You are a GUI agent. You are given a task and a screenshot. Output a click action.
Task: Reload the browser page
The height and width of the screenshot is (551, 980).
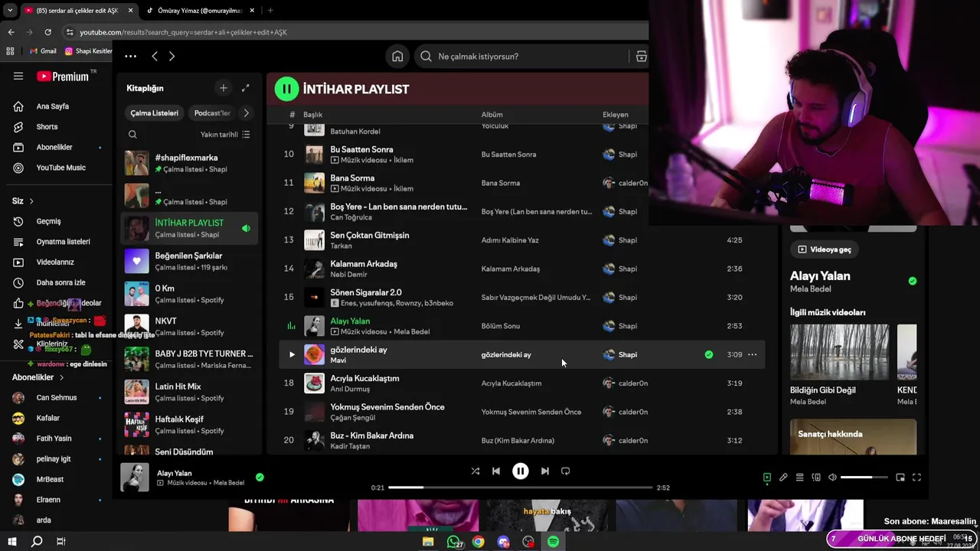[47, 32]
